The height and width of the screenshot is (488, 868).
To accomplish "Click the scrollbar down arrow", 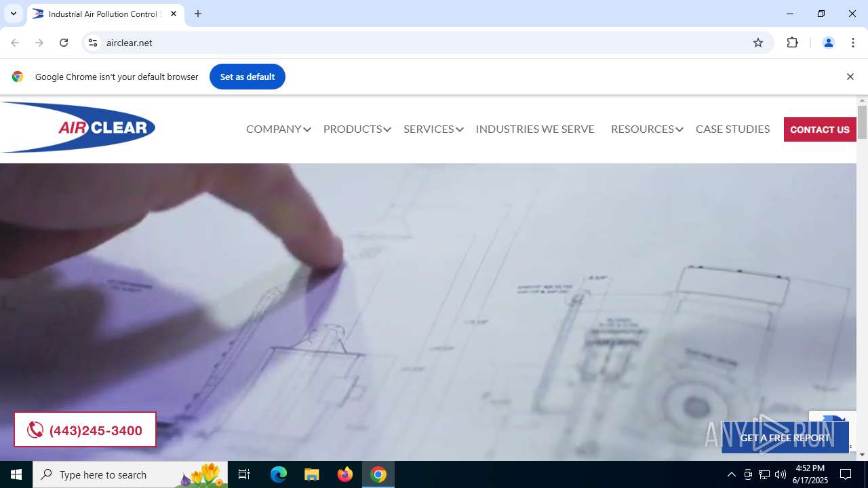I will tap(862, 455).
